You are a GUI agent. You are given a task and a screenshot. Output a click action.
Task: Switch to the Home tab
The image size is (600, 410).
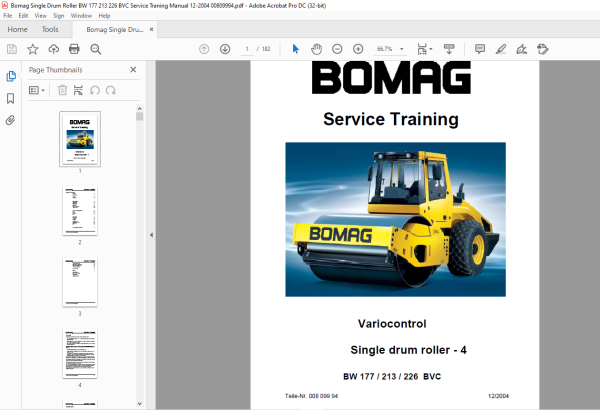(x=17, y=29)
